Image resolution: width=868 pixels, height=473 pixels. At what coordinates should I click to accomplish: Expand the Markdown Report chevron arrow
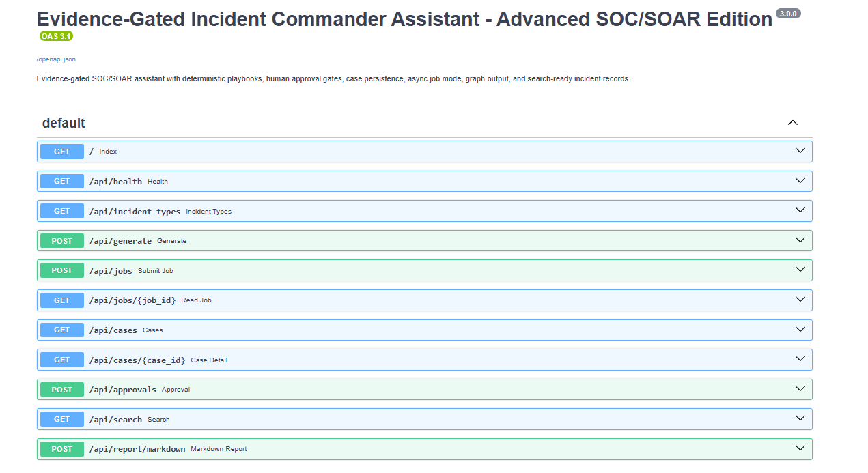[800, 449]
